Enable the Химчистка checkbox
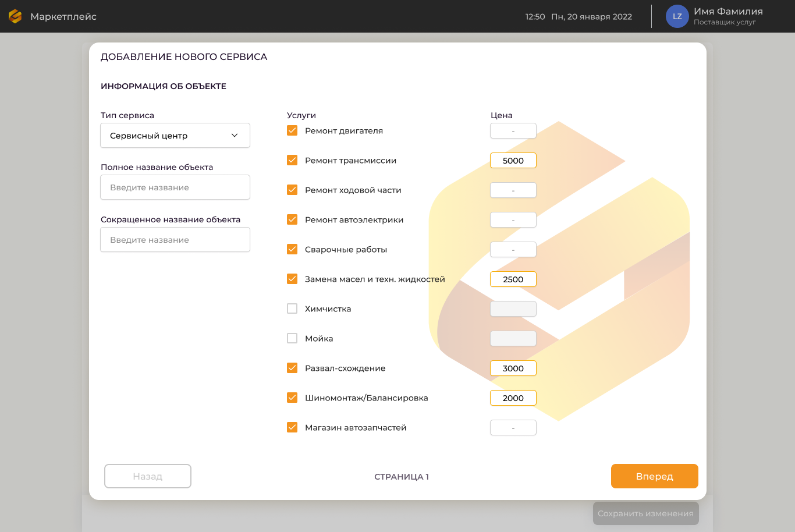Screen dimensions: 795x532 pos(292,309)
